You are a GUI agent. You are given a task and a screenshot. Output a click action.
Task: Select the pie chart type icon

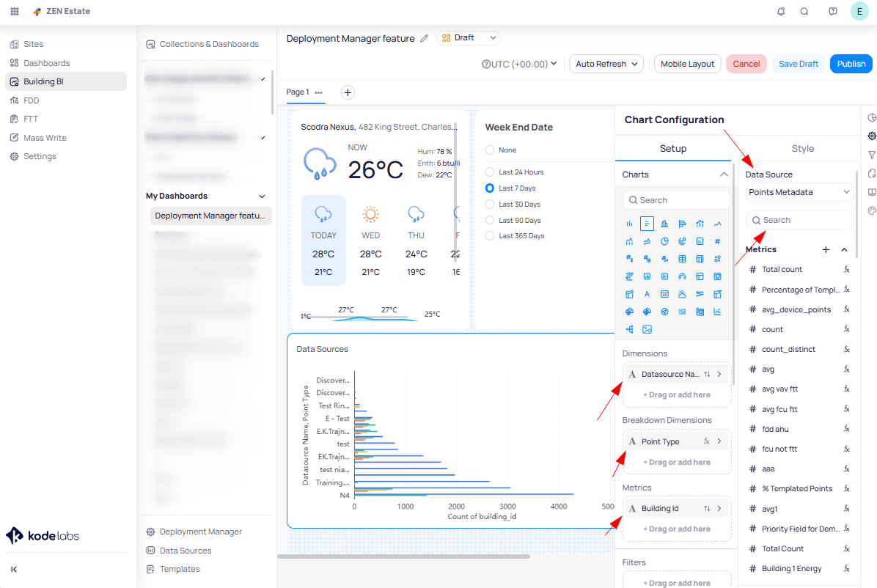coord(664,241)
